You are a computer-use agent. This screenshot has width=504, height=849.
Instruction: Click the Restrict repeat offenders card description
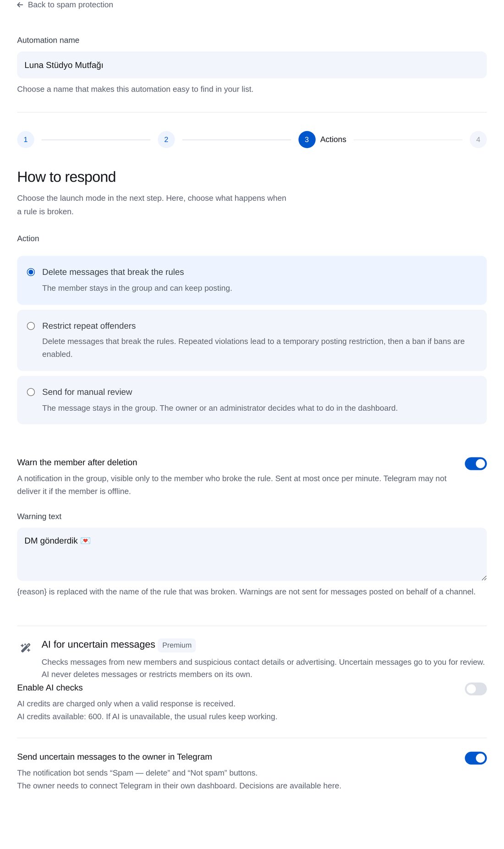coord(253,347)
